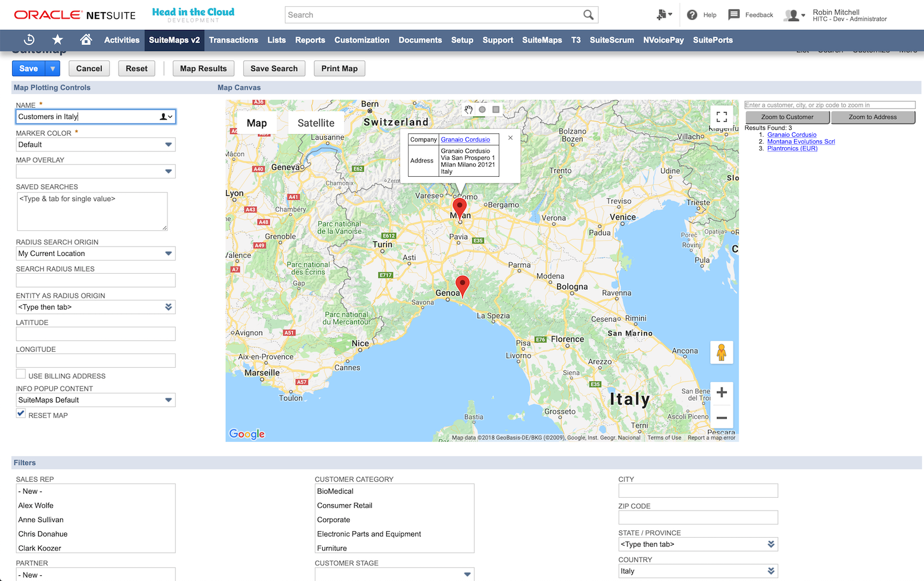Screen dimensions: 924x581
Task: Uncheck the Reset Map checkbox
Action: click(x=21, y=414)
